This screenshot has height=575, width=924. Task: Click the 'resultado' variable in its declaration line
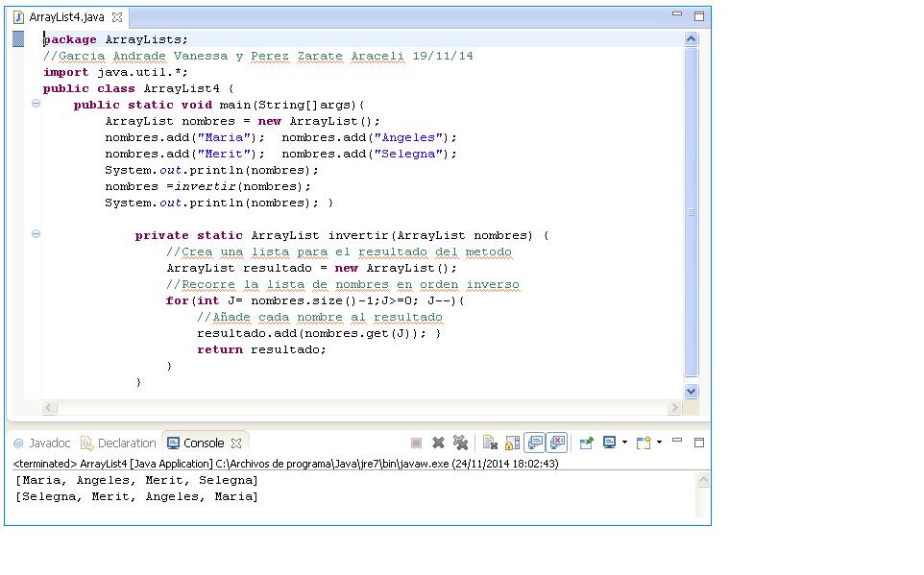pos(278,268)
